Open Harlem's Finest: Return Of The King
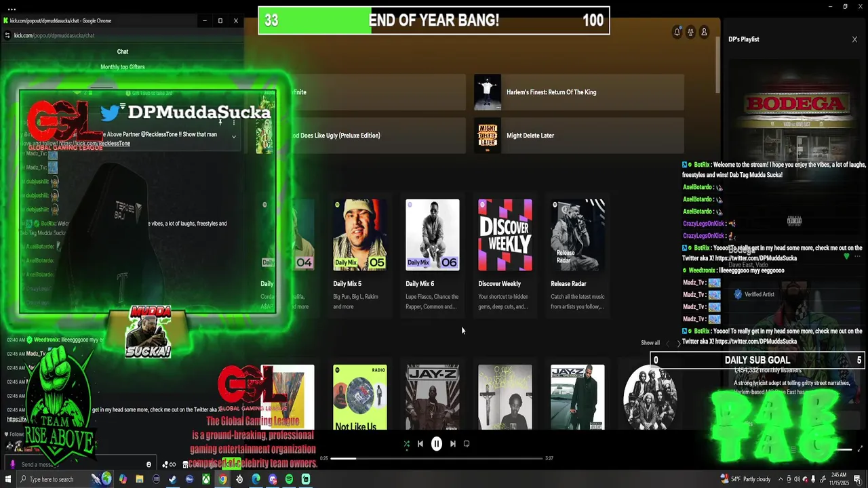 (578, 92)
